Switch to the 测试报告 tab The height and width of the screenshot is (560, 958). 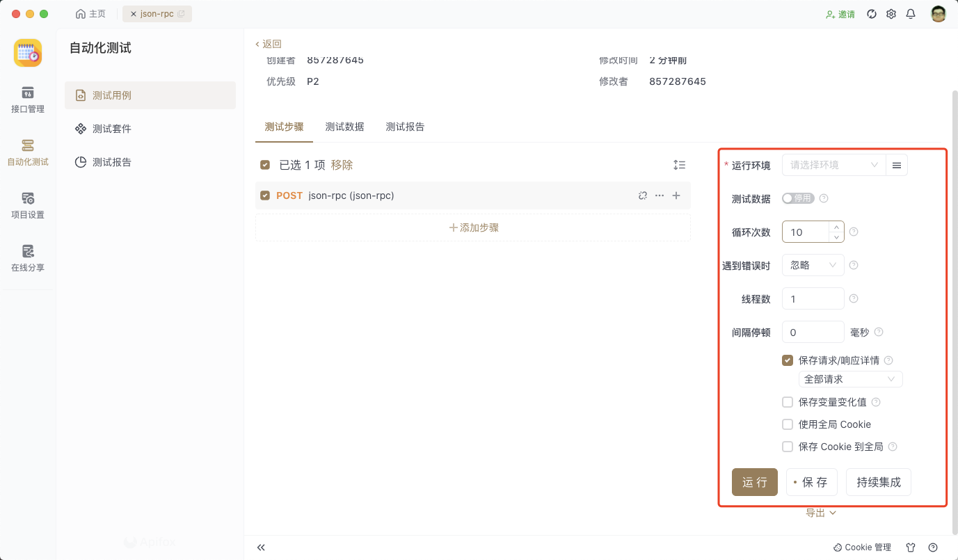pyautogui.click(x=405, y=127)
